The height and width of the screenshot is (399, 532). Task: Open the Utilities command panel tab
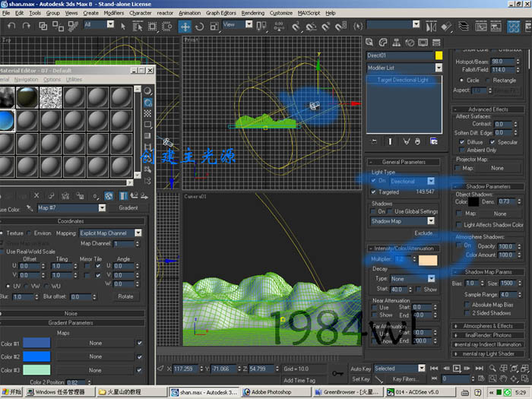436,43
